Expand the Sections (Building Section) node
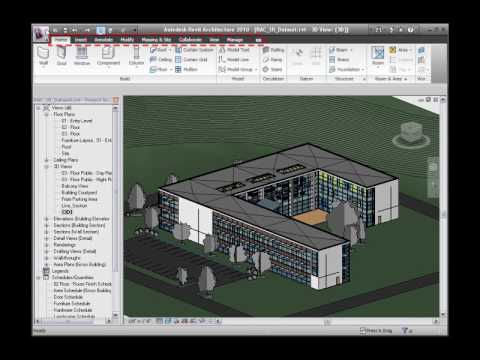The width and height of the screenshot is (480, 360). point(46,225)
